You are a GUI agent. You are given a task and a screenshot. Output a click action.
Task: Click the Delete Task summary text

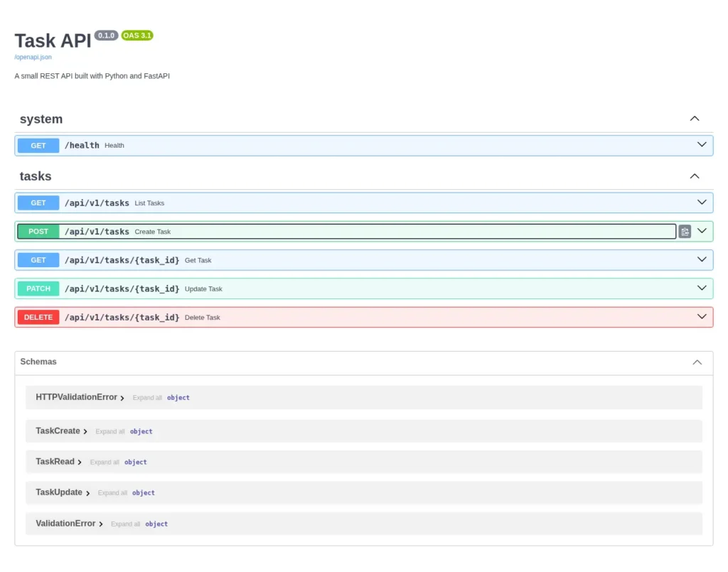pyautogui.click(x=203, y=318)
